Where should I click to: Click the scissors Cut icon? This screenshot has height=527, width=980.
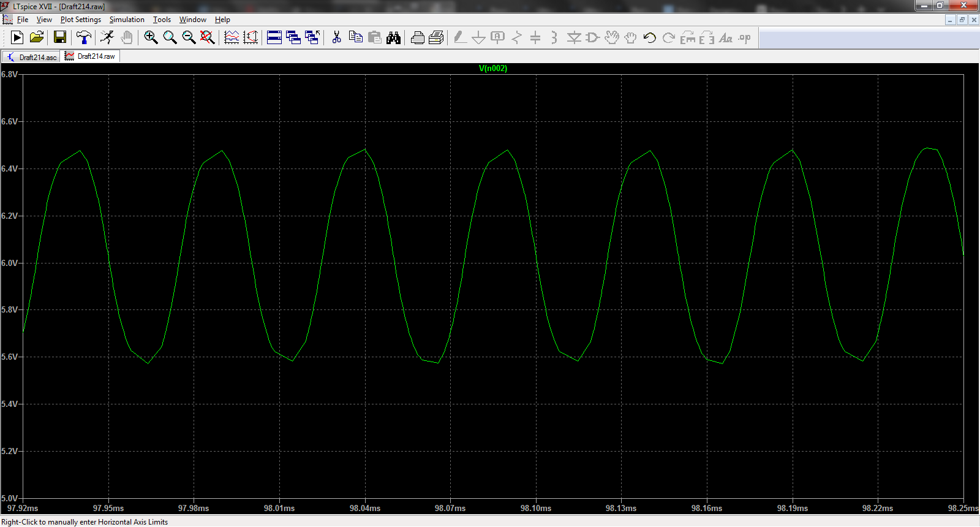[x=336, y=38]
